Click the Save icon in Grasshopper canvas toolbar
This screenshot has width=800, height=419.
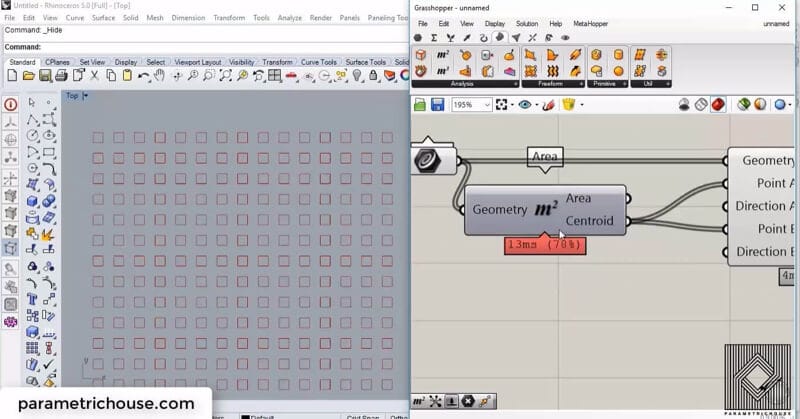click(438, 104)
